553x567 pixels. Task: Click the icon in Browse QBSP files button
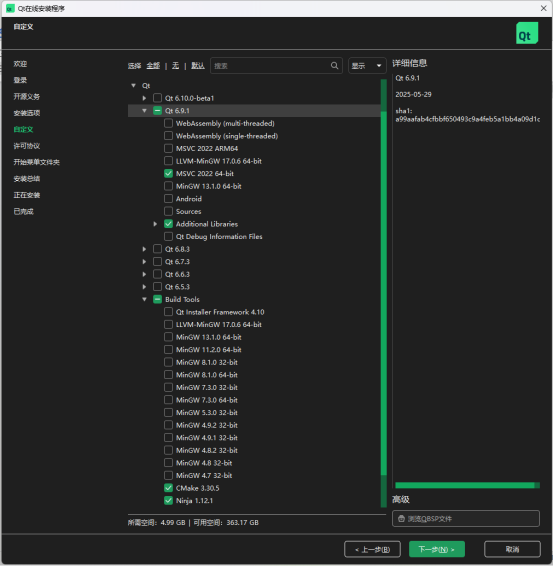(x=401, y=519)
